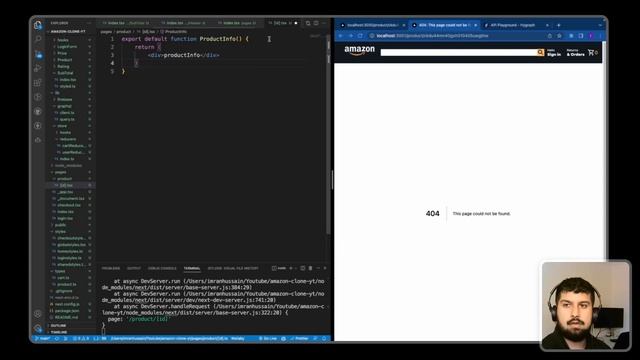The height and width of the screenshot is (360, 640).
Task: Expand the OUTLINE section
Action: pos(70,325)
